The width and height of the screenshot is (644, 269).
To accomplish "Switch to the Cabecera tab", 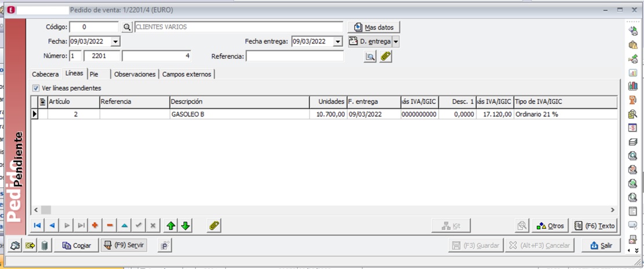I will (x=45, y=74).
